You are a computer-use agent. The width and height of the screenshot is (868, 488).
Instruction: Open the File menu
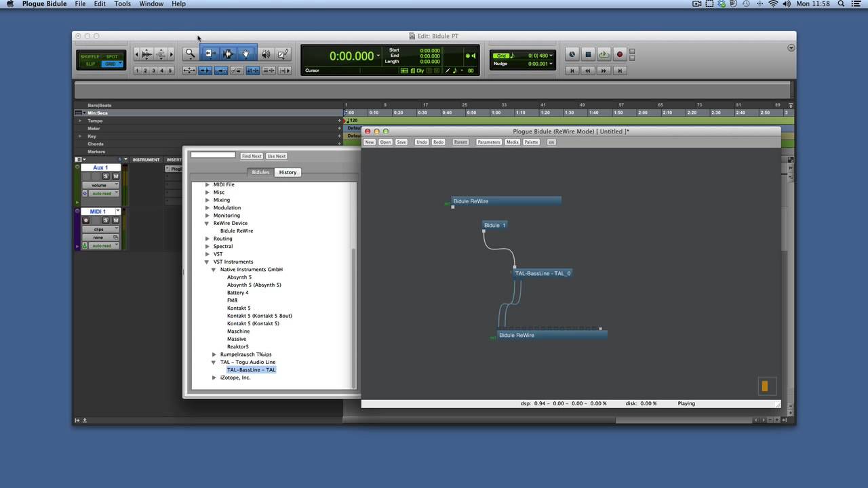pos(80,4)
